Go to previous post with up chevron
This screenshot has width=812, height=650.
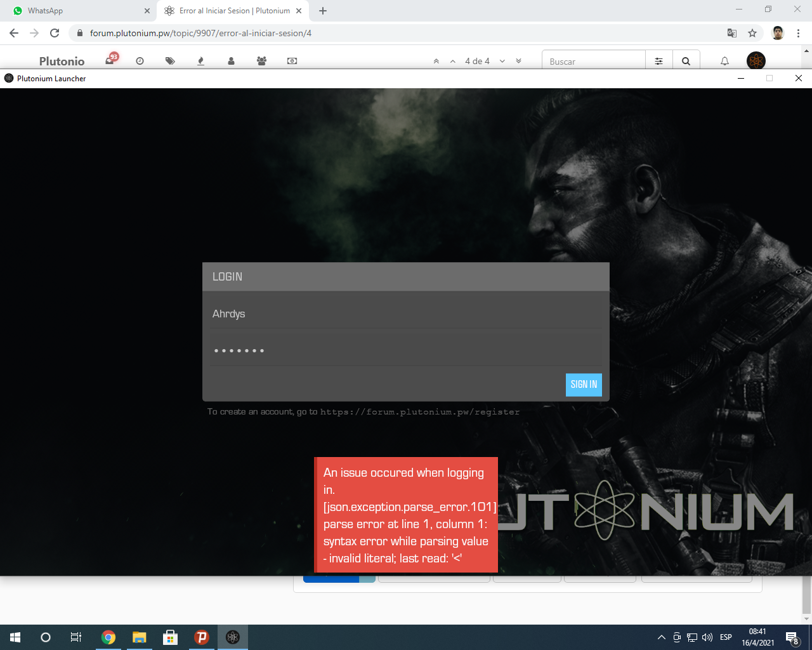tap(453, 62)
